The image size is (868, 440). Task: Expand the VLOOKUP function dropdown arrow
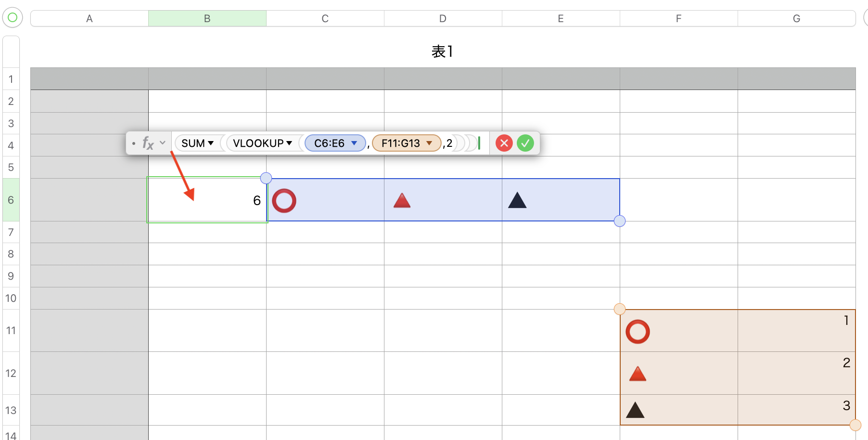click(289, 143)
